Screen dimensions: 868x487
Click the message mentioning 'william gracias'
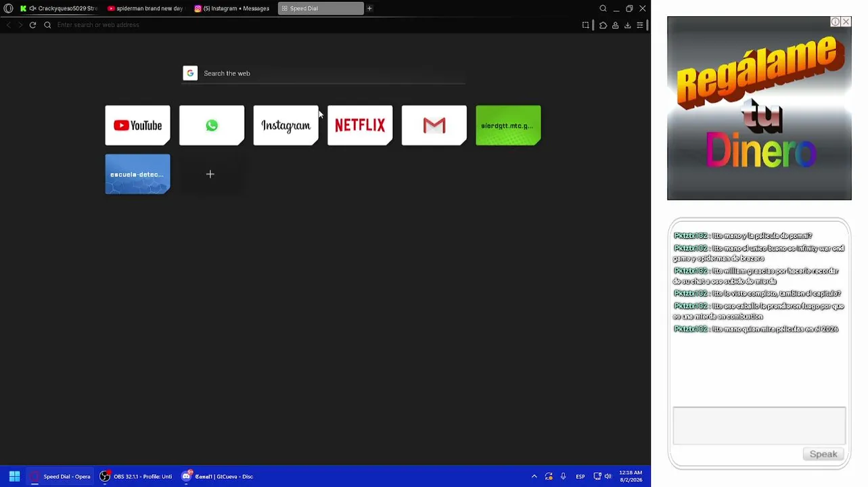[x=756, y=275]
